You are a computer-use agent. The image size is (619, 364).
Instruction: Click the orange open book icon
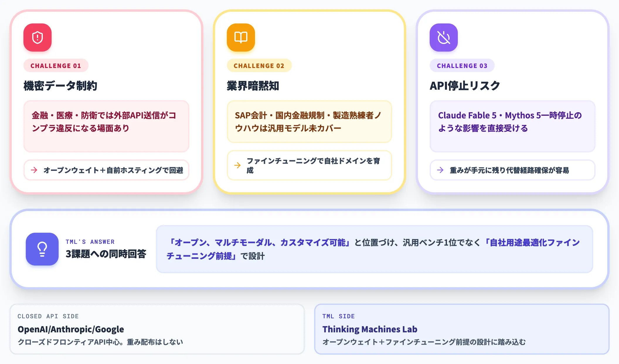point(241,38)
